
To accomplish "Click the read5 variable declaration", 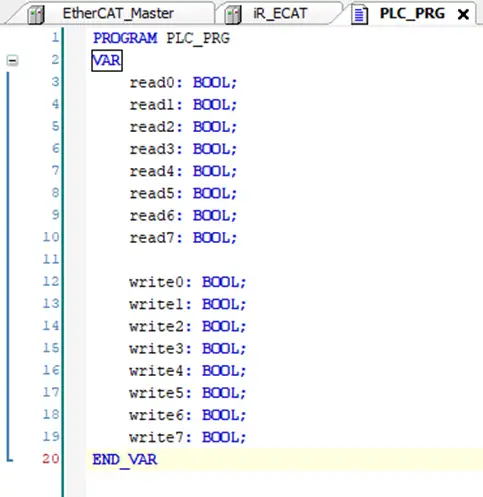I will (183, 193).
